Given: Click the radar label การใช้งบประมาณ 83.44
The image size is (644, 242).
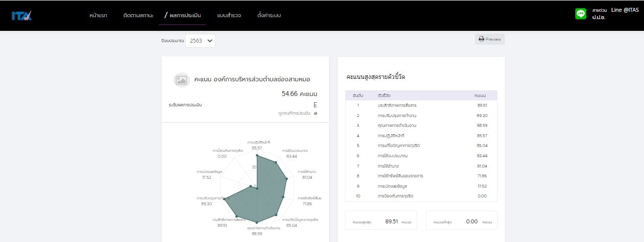Looking at the screenshot, I should point(295,153).
